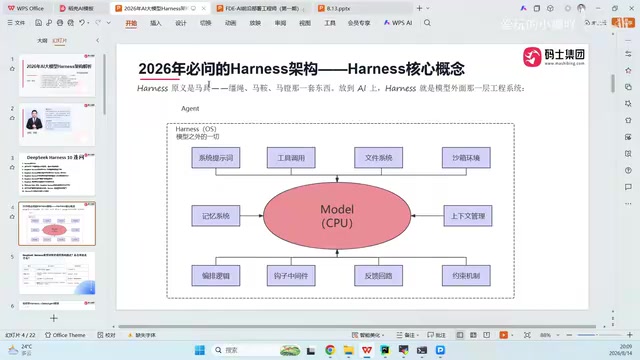Select the 放映 ribbon tab
This screenshot has height=360, width=640.
click(x=255, y=23)
